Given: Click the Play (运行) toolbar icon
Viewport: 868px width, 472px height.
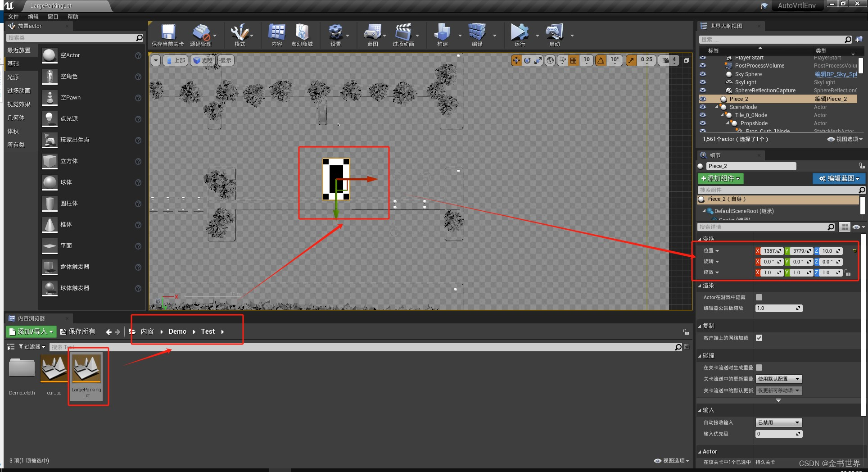Looking at the screenshot, I should pos(520,32).
